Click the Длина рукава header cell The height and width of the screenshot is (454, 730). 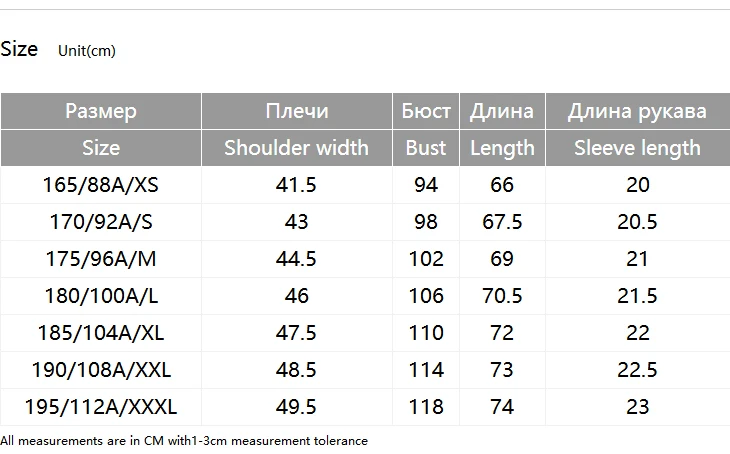click(x=638, y=111)
